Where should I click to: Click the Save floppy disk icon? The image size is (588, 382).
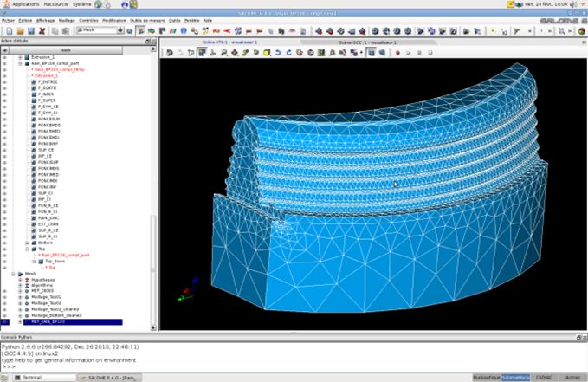pos(31,31)
